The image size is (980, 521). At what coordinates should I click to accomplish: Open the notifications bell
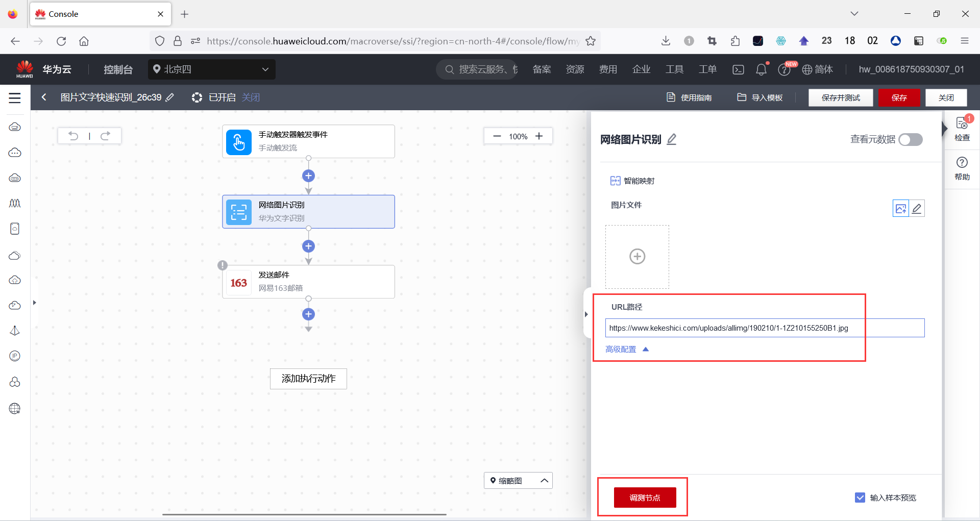(x=761, y=69)
